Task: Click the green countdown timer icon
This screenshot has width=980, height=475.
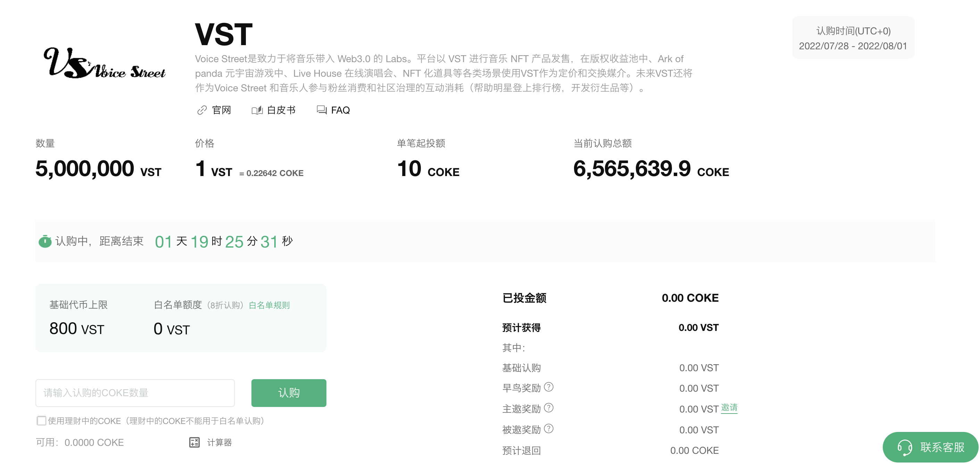Action: point(45,241)
